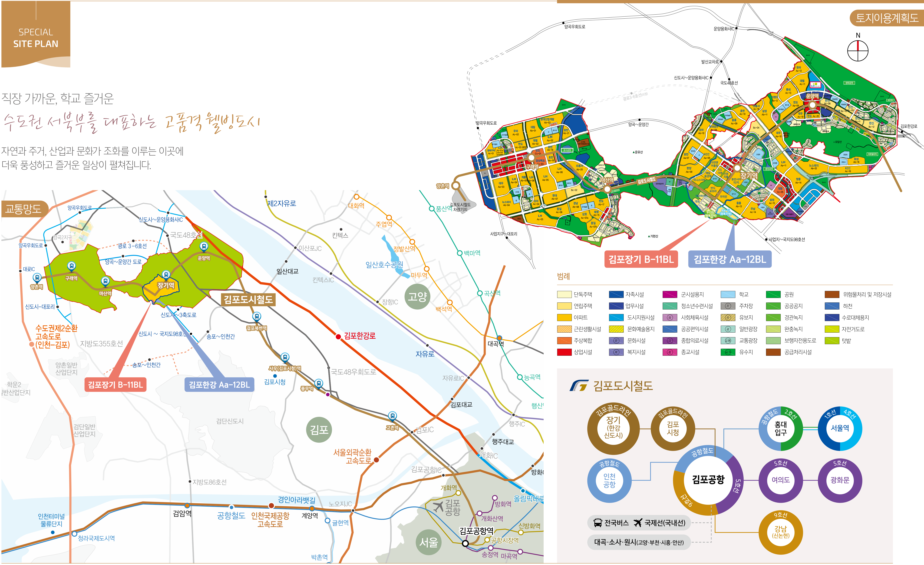924x565 pixels.
Task: Click the 범례 legend heading
Action: [x=563, y=276]
